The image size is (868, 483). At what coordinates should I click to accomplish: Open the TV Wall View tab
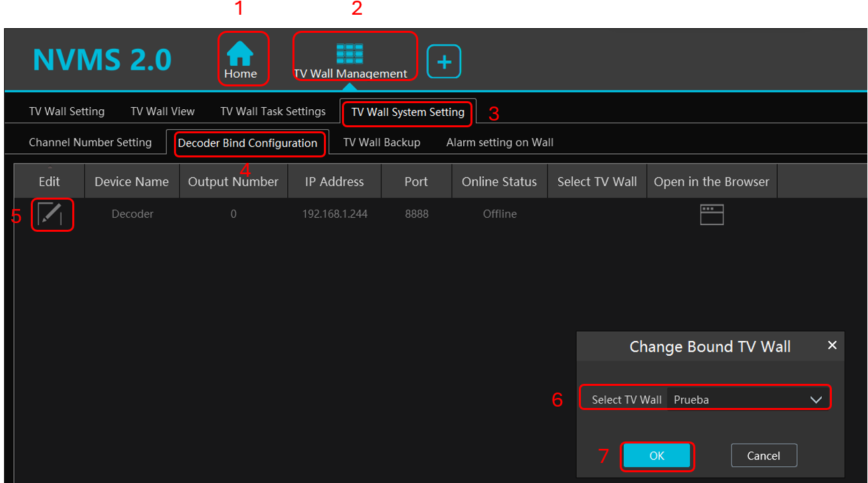coord(163,111)
